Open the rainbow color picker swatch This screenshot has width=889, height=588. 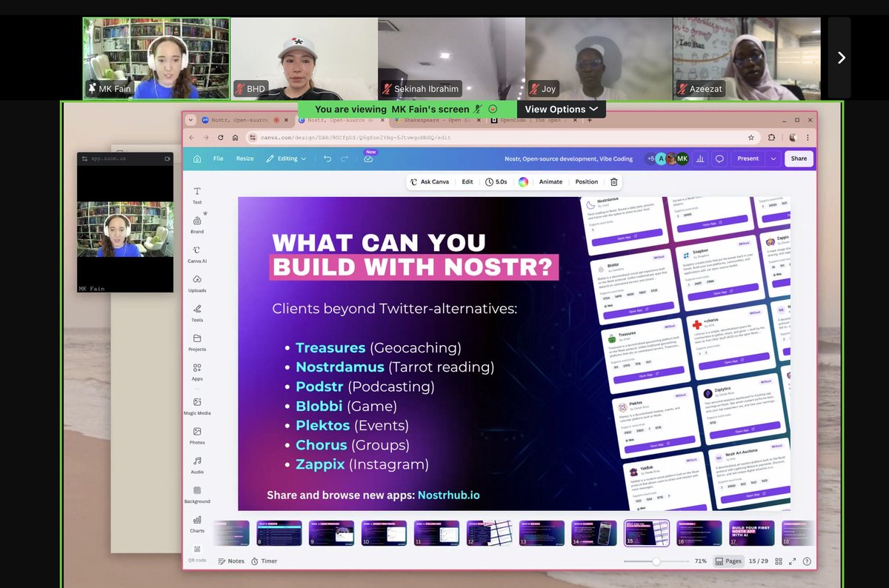point(523,181)
